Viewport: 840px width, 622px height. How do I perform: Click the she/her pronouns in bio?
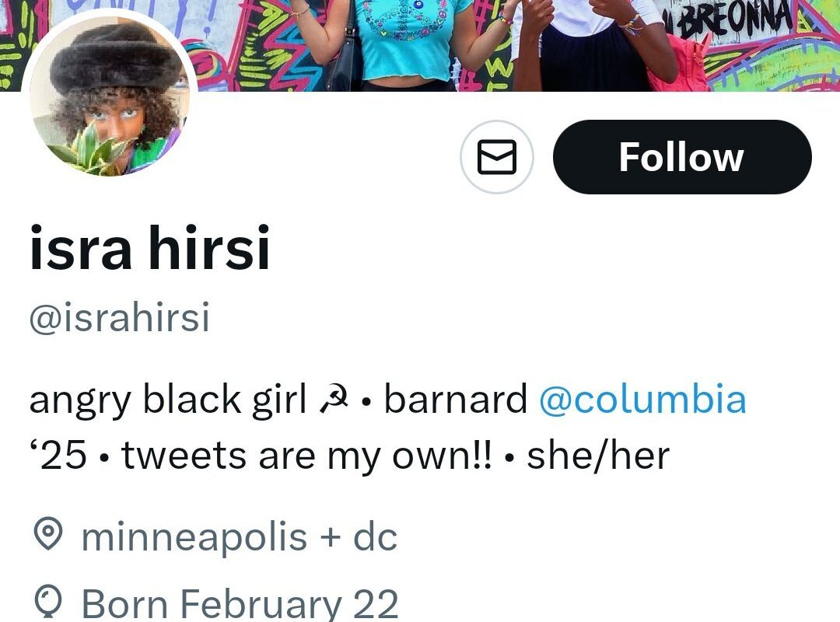coord(598,456)
